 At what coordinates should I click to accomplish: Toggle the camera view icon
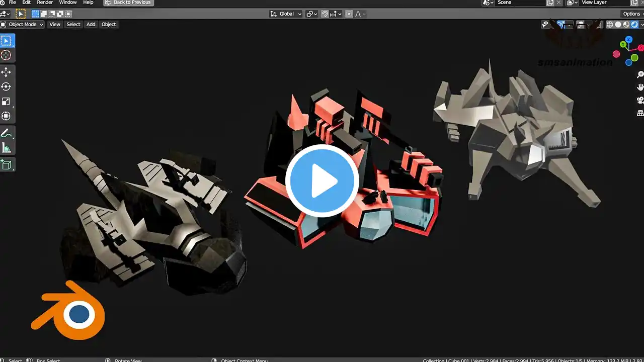point(640,100)
